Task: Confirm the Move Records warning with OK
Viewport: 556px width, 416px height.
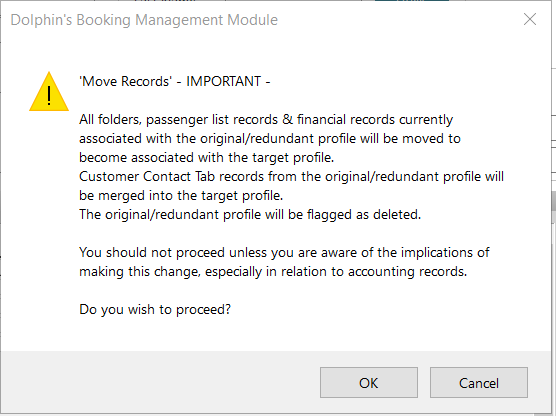Action: [369, 383]
